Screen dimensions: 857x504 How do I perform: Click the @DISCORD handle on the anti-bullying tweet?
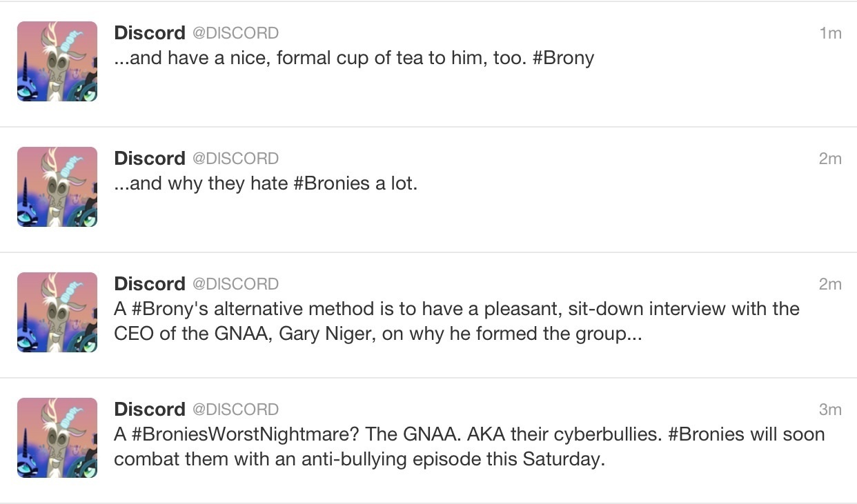235,410
